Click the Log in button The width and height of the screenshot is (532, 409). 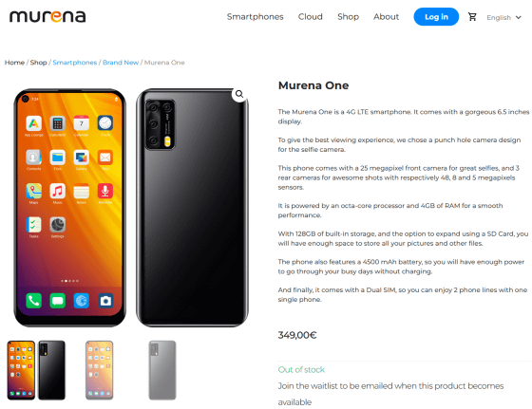tap(436, 16)
